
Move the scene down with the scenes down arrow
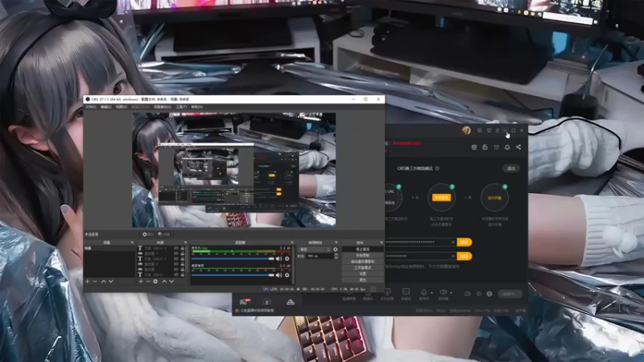click(x=111, y=282)
